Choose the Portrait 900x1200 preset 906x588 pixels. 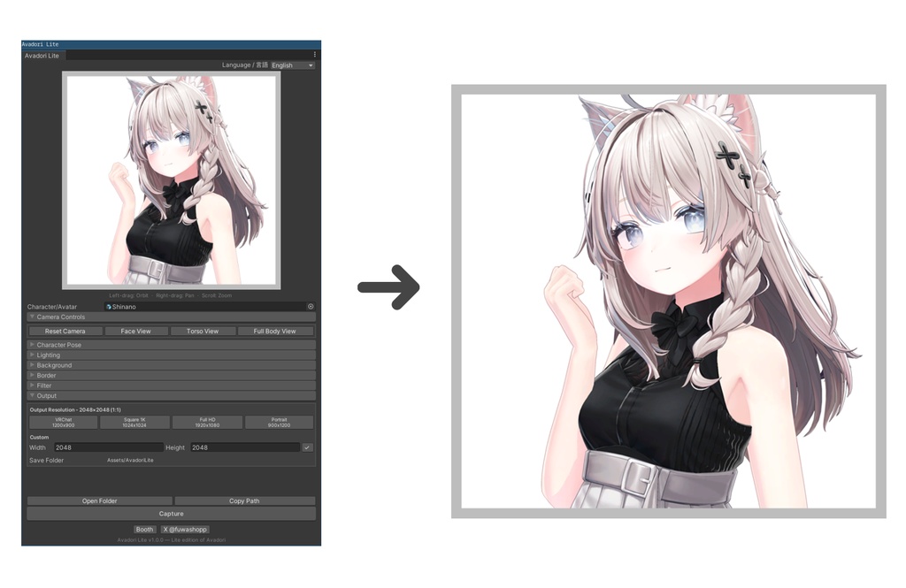[x=279, y=423]
